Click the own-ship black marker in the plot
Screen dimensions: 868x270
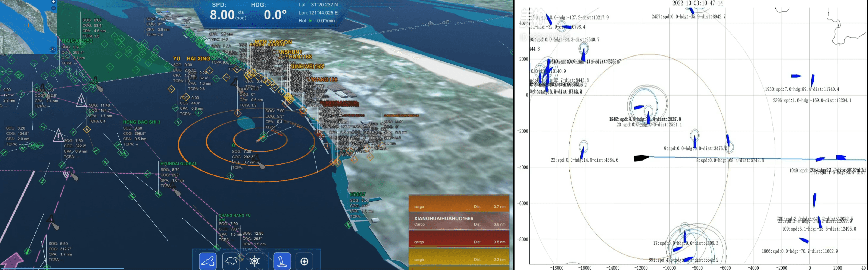click(641, 158)
